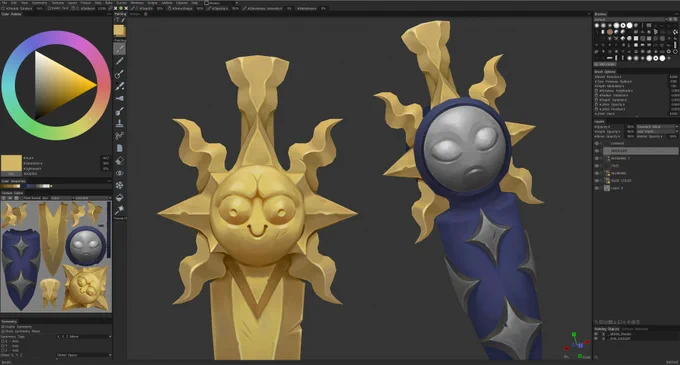The width and height of the screenshot is (680, 365).
Task: Open the Global Space dropdown
Action: click(x=84, y=355)
